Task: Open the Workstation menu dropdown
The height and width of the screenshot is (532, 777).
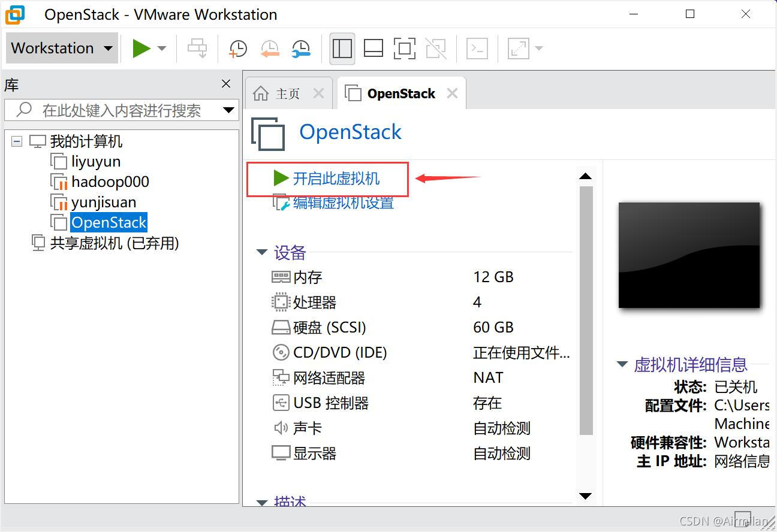Action: [x=61, y=48]
